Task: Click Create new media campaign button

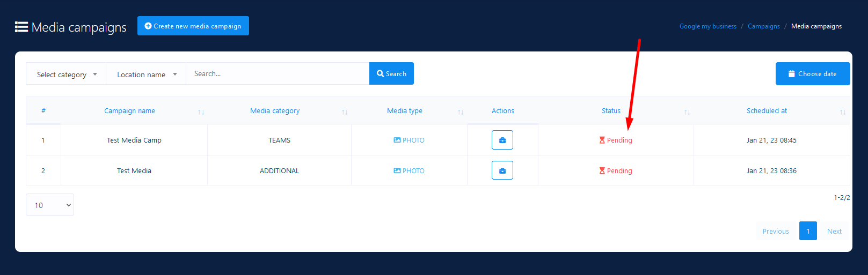Action: tap(193, 26)
